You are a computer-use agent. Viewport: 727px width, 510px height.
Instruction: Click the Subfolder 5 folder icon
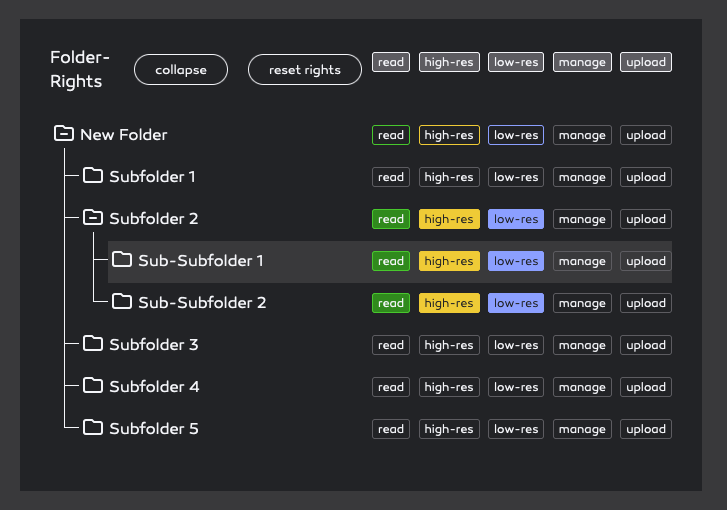point(93,427)
